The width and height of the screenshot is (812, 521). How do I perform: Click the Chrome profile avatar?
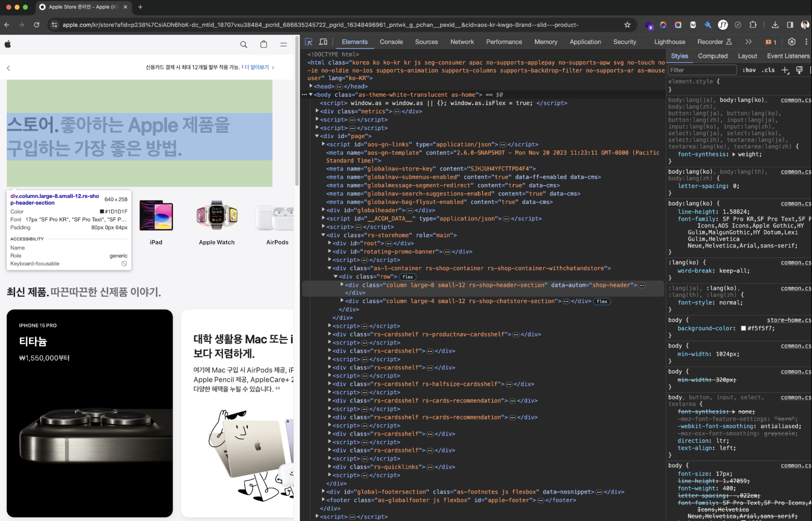coord(805,25)
